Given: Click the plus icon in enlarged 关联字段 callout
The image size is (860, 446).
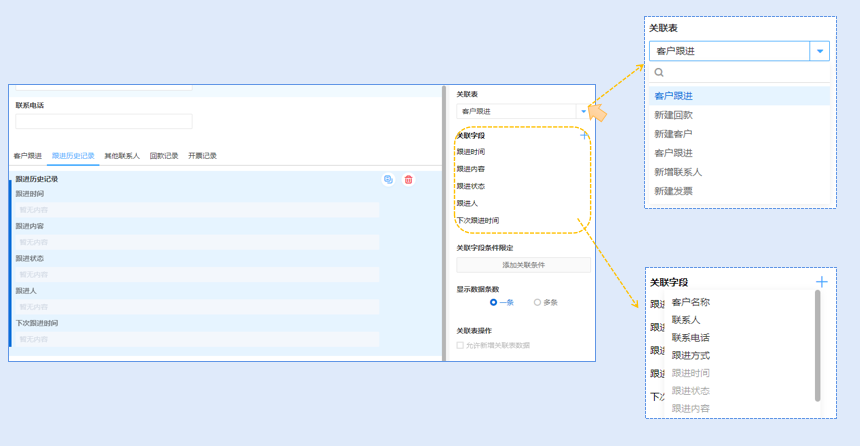Looking at the screenshot, I should 821,282.
